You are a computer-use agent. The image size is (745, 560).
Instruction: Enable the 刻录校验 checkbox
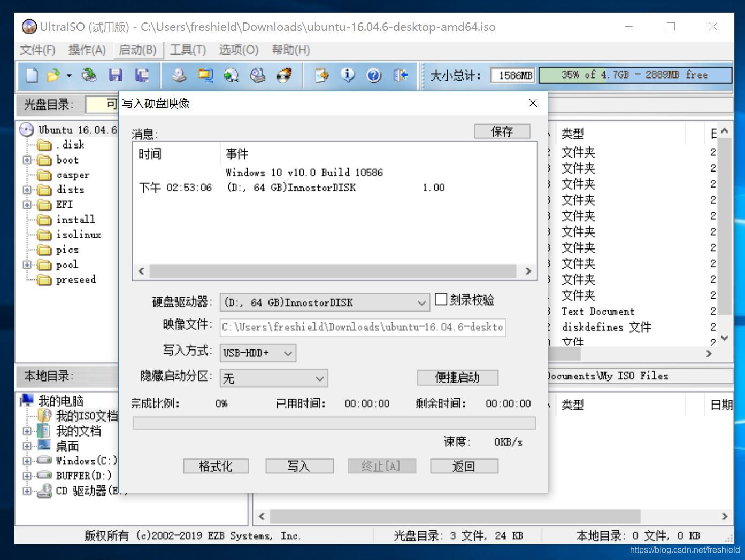coord(441,299)
